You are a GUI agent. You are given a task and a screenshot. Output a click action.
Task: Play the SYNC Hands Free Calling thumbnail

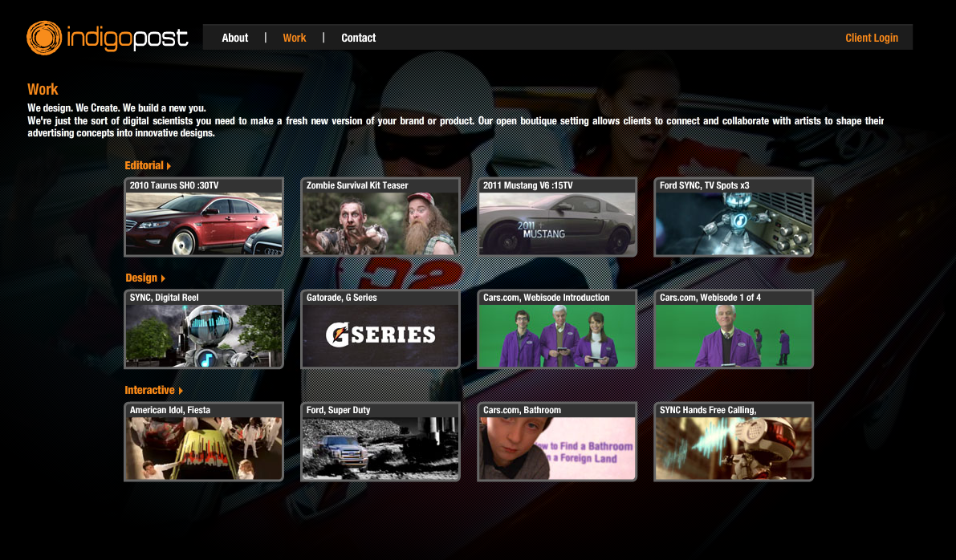pos(734,442)
